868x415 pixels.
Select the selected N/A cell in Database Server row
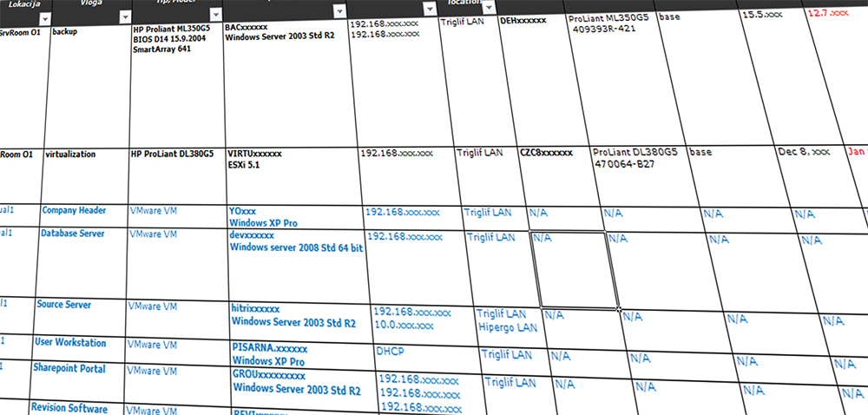point(572,269)
